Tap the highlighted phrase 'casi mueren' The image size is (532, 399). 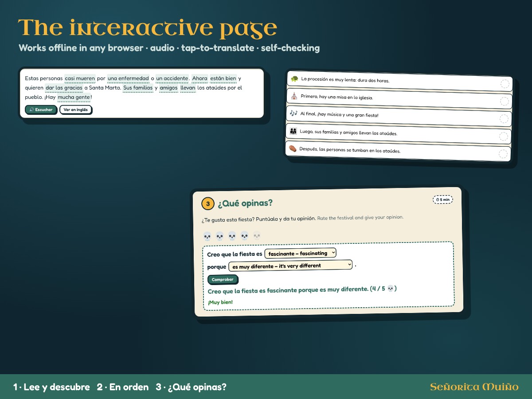[80, 78]
